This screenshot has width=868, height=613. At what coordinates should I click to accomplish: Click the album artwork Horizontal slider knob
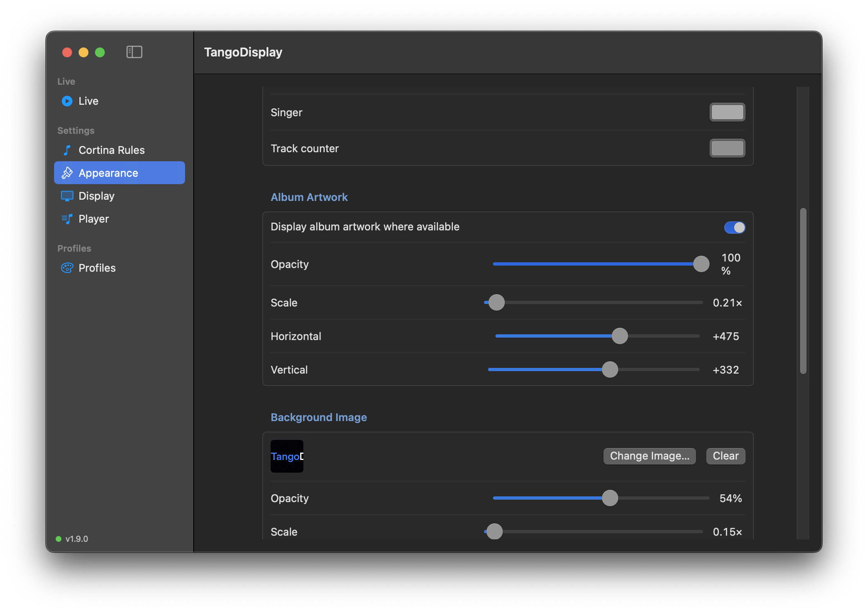tap(619, 336)
